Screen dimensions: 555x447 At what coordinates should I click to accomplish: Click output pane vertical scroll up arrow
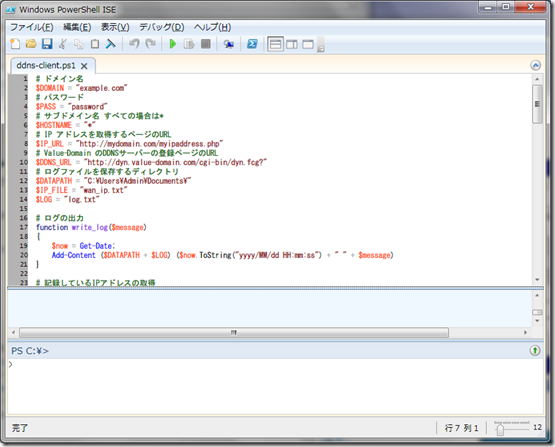pyautogui.click(x=537, y=295)
